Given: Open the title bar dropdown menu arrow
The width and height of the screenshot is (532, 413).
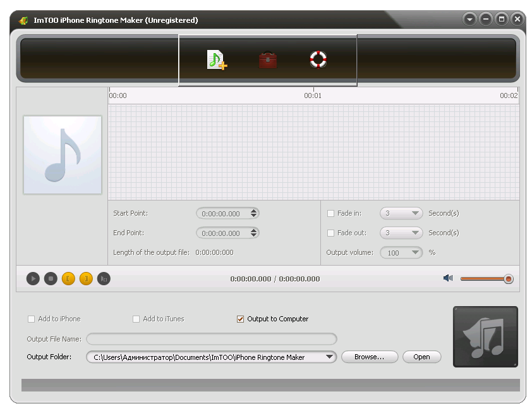Looking at the screenshot, I should click(469, 19).
